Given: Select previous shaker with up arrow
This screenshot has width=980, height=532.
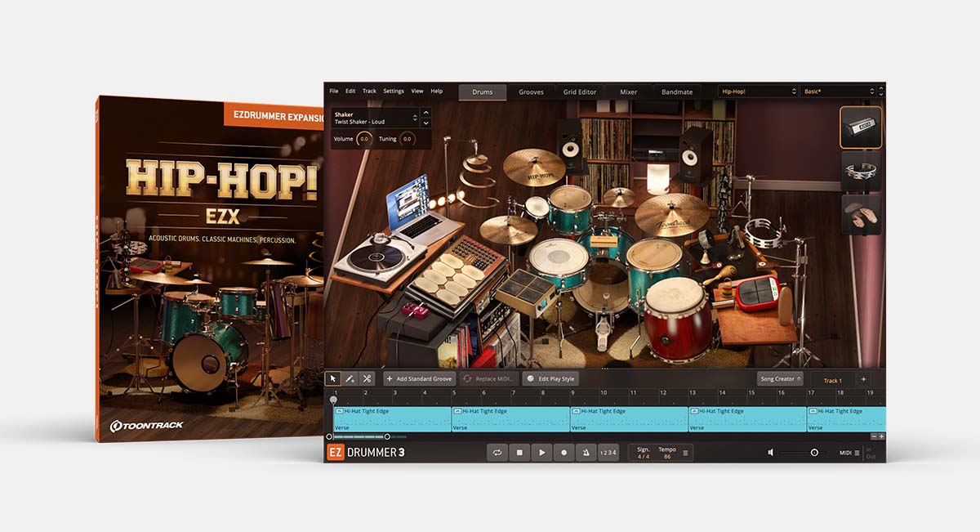Looking at the screenshot, I should [425, 113].
